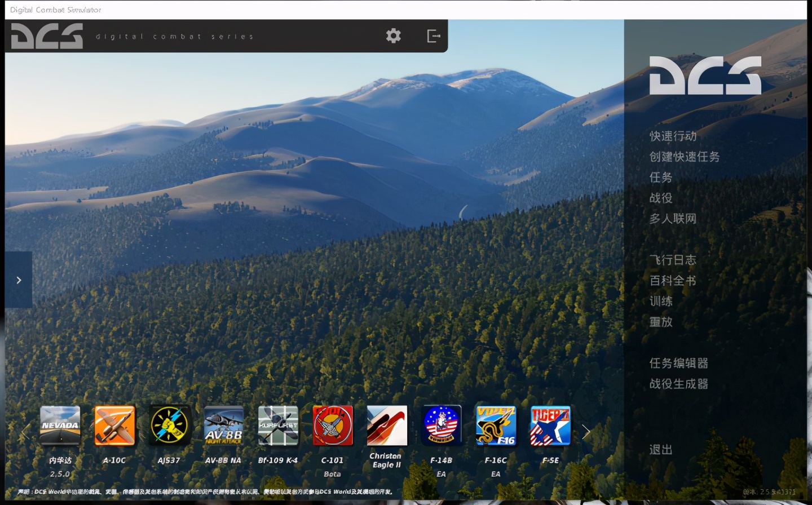The image size is (812, 505).
Task: Select the AJS37 module icon
Action: pos(169,426)
